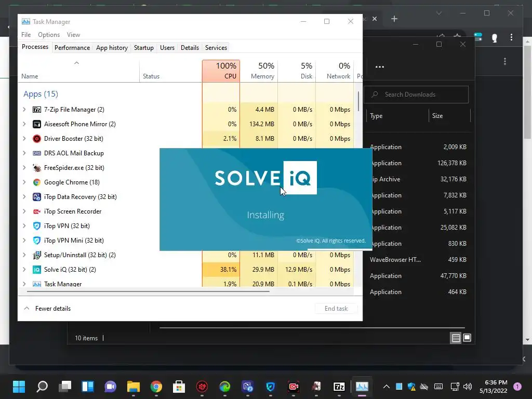
Task: Sort by the Name column header
Action: 79,71
